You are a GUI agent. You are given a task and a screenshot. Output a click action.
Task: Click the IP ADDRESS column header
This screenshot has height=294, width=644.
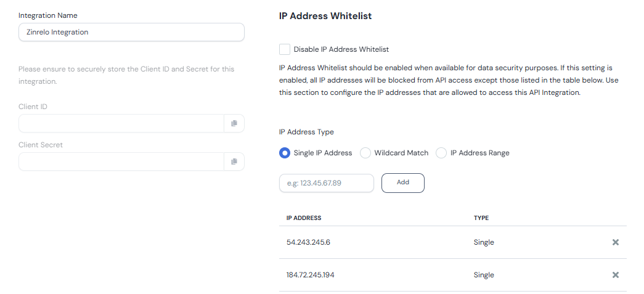[x=304, y=218]
